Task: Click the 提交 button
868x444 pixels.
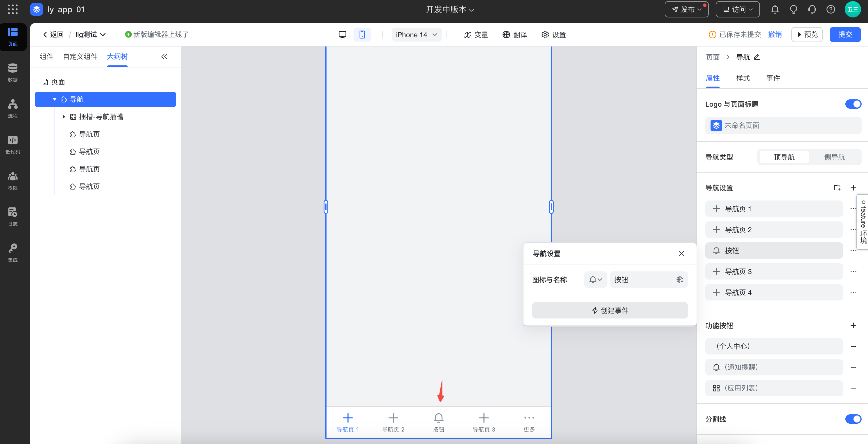Action: [845, 34]
